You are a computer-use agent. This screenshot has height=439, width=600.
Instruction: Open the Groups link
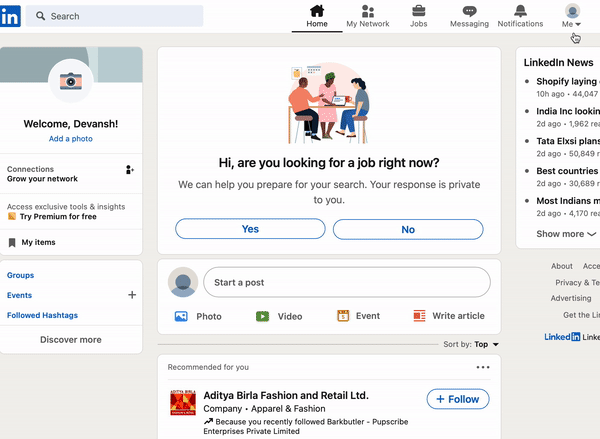[21, 275]
